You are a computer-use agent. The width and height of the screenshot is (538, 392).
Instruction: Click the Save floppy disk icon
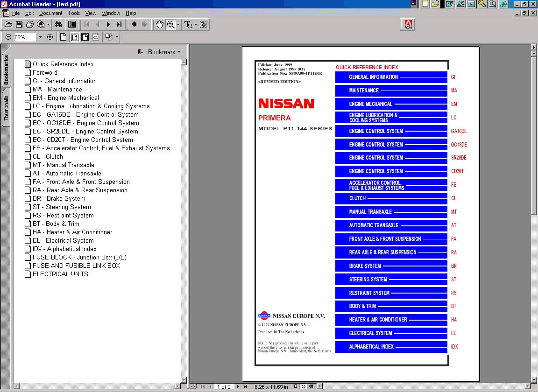pos(19,24)
